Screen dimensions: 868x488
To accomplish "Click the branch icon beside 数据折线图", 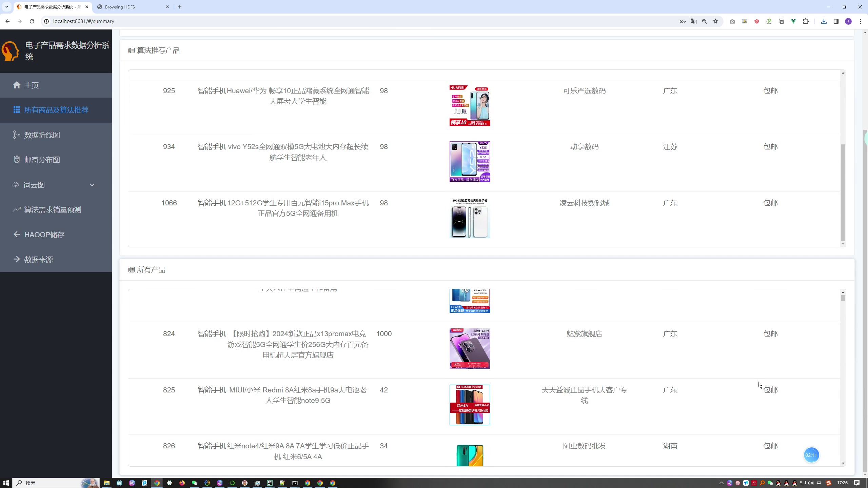I will [17, 135].
